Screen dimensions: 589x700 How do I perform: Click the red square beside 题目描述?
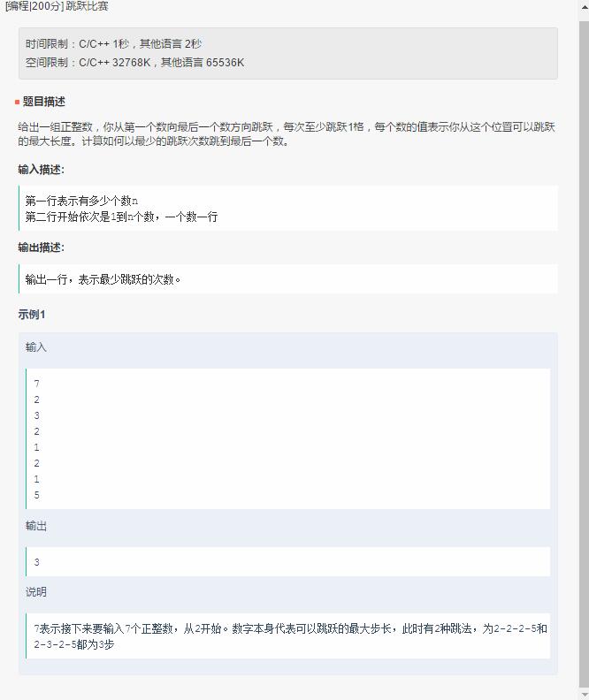click(x=17, y=103)
